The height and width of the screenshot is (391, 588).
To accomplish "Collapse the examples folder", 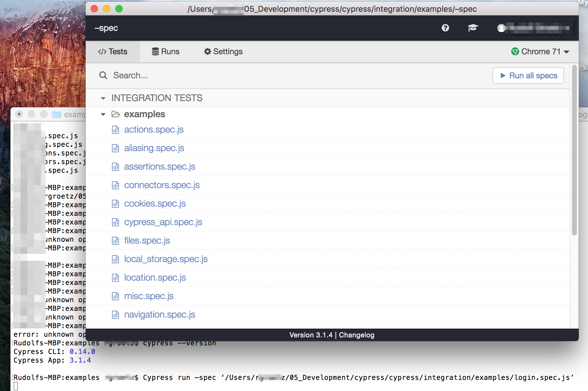I will [103, 114].
